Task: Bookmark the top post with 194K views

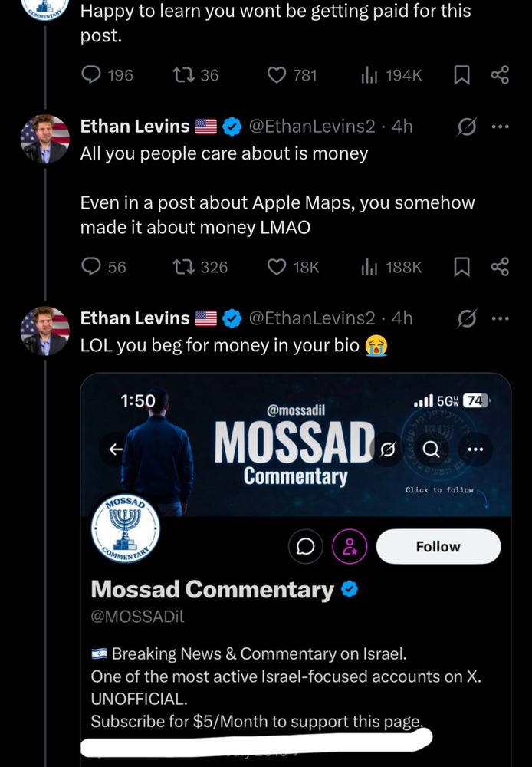Action: (461, 75)
